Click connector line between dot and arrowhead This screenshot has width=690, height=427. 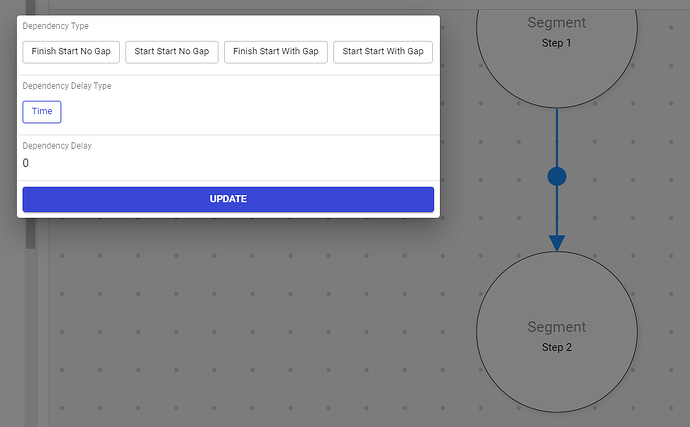(557, 210)
